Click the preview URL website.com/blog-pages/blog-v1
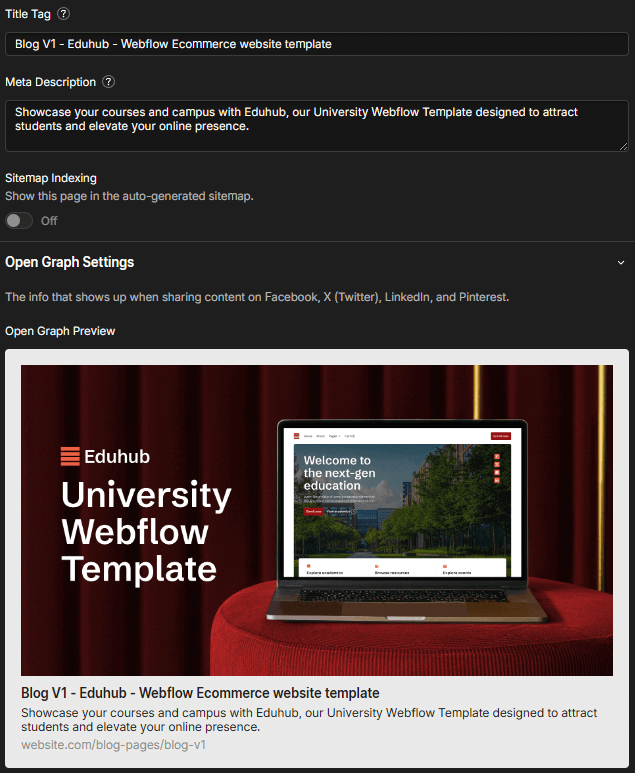This screenshot has width=635, height=773. tap(113, 745)
